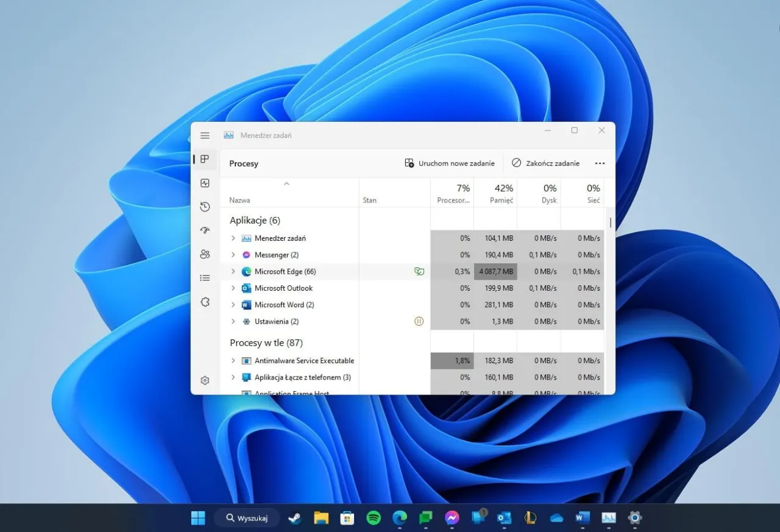This screenshot has width=780, height=532.
Task: Sort processes by the Procesor column
Action: coord(452,192)
